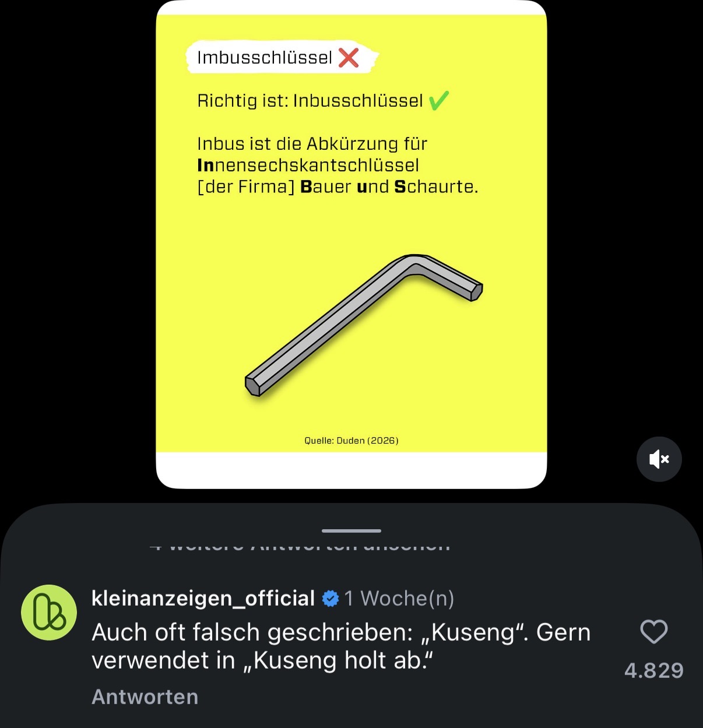The width and height of the screenshot is (703, 728).
Task: Unmute the video with the speaker icon
Action: (x=659, y=459)
